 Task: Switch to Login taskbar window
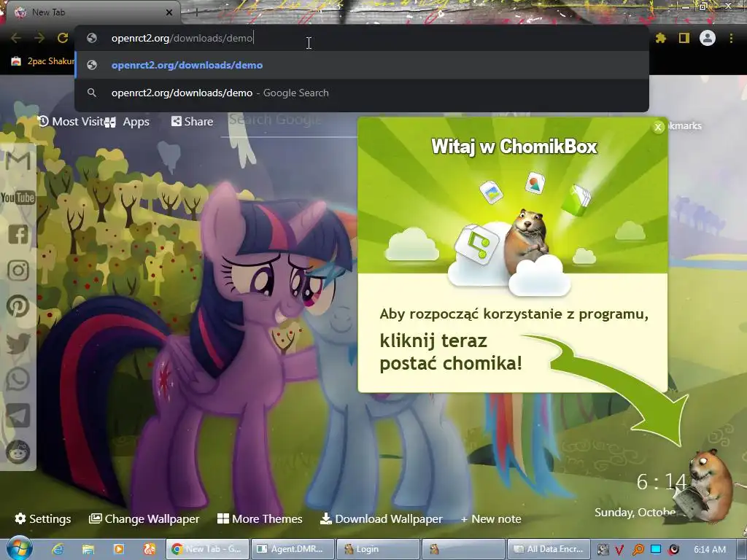tap(378, 549)
